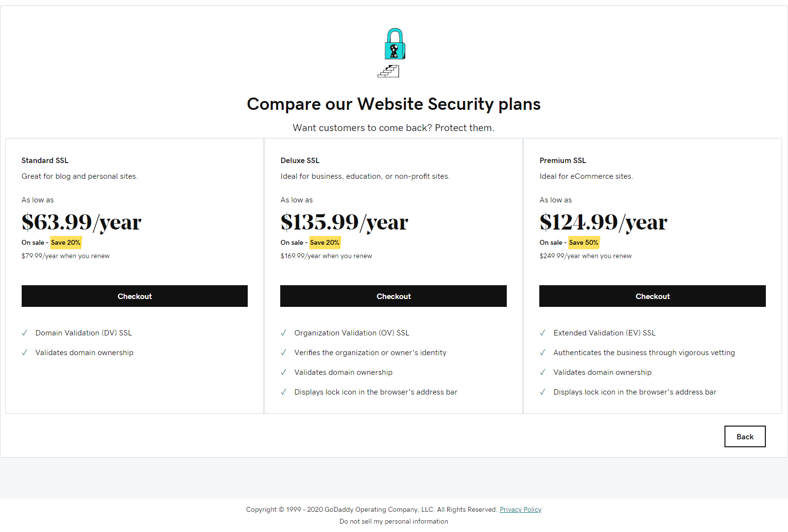Click Do not sell my personal information
The height and width of the screenshot is (532, 788).
coord(394,521)
